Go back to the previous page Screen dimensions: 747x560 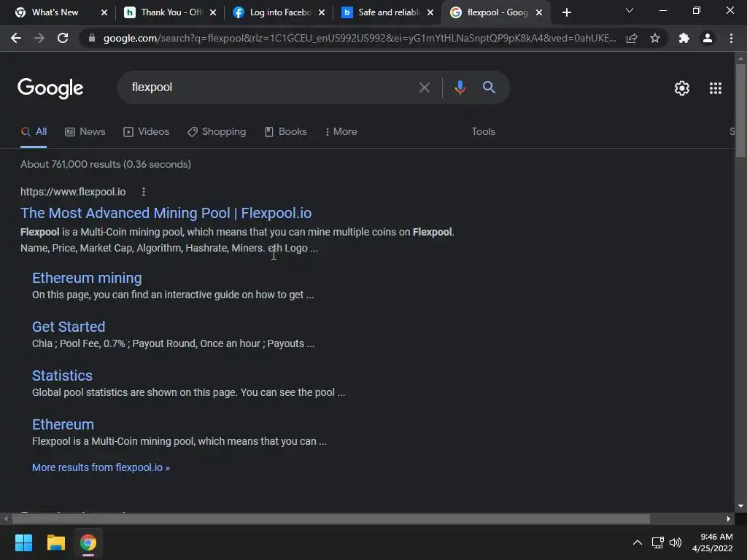[16, 38]
